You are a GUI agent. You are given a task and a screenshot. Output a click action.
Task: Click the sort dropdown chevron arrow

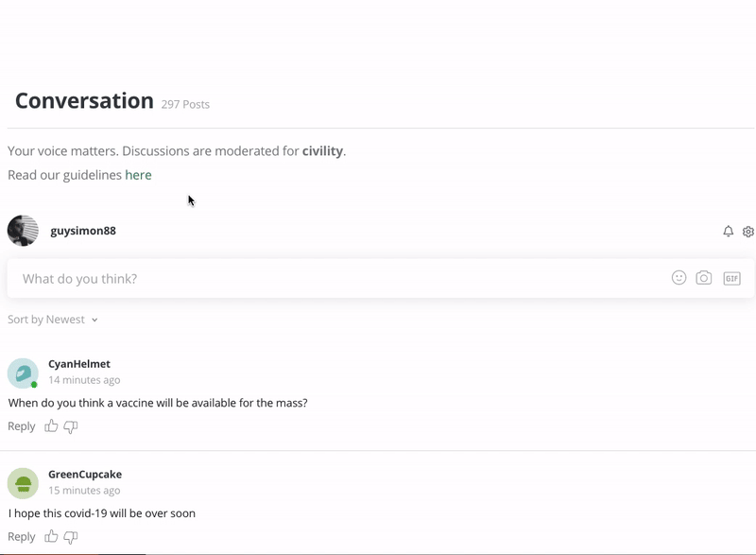pos(94,321)
